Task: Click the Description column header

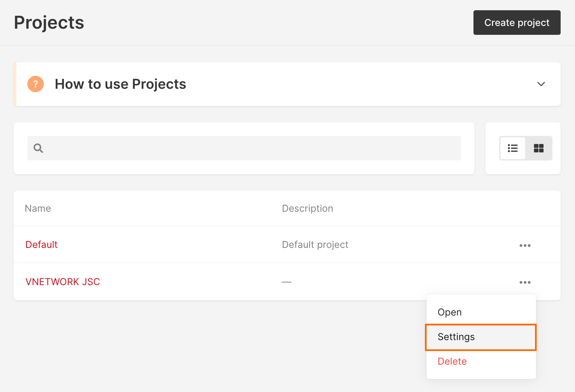Action: click(x=307, y=208)
